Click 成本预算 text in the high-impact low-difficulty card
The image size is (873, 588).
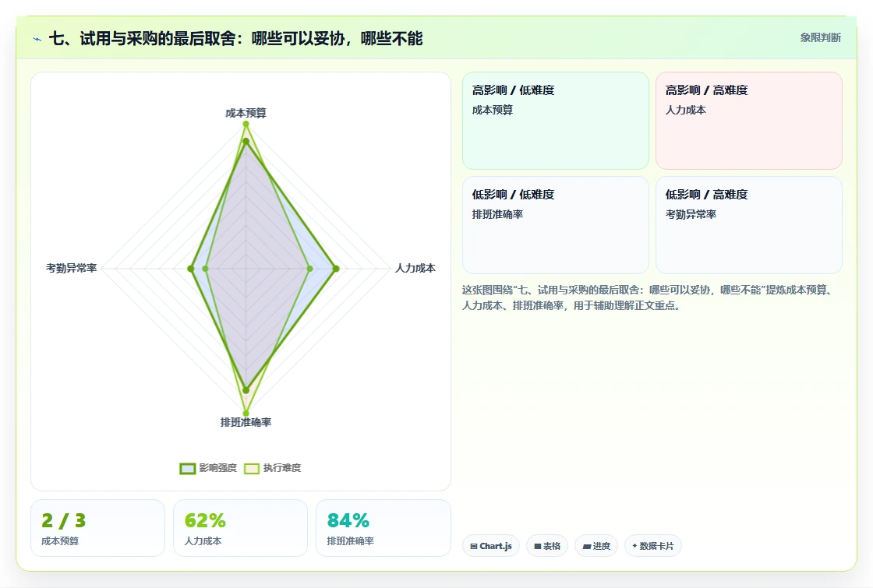[492, 110]
